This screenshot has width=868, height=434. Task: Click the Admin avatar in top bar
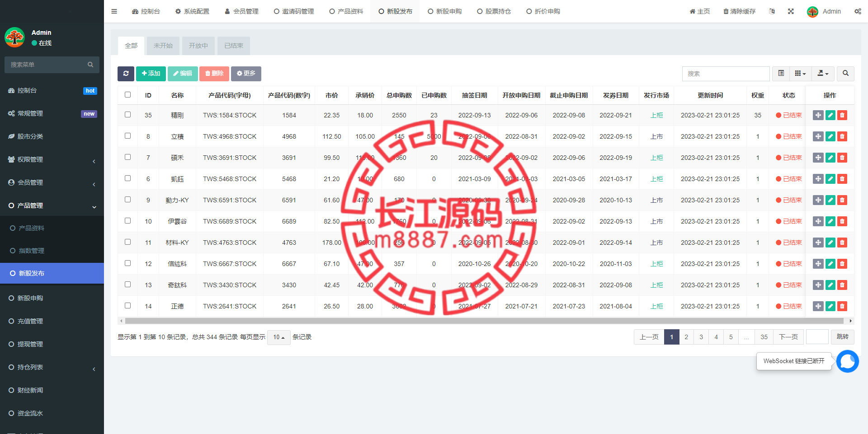tap(812, 12)
